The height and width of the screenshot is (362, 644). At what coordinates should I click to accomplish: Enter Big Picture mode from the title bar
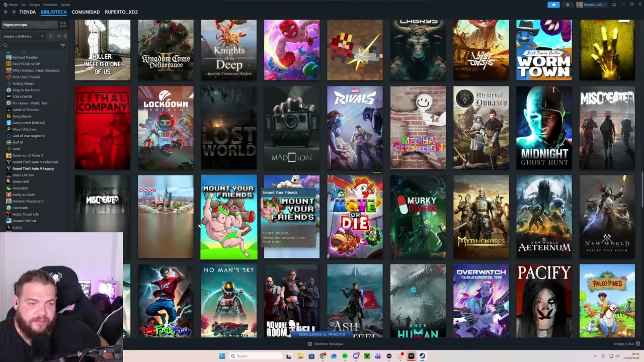pyautogui.click(x=614, y=5)
